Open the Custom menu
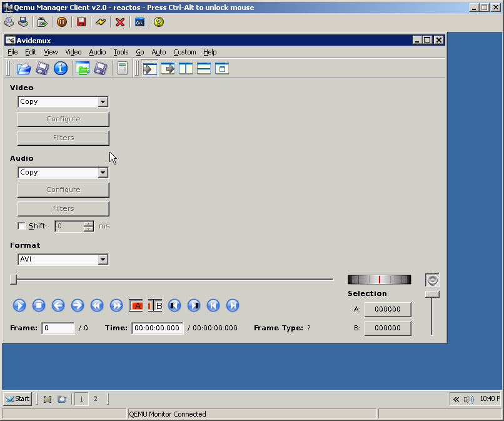Viewport: 504px width, 421px height. (x=184, y=52)
